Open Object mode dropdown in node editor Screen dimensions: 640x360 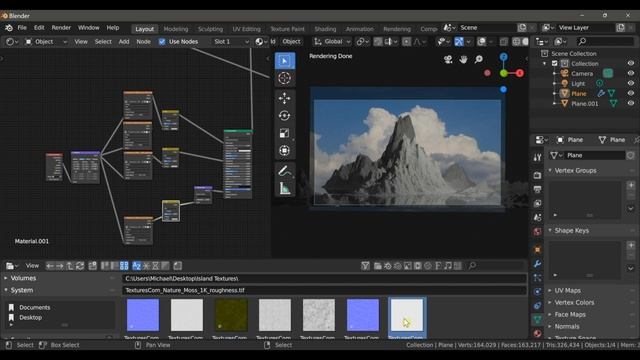tap(46, 42)
